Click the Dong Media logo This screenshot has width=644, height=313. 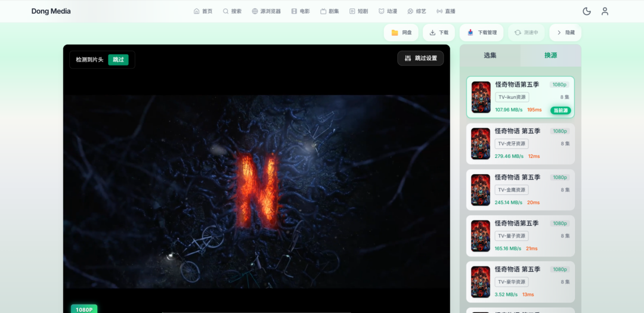click(51, 11)
